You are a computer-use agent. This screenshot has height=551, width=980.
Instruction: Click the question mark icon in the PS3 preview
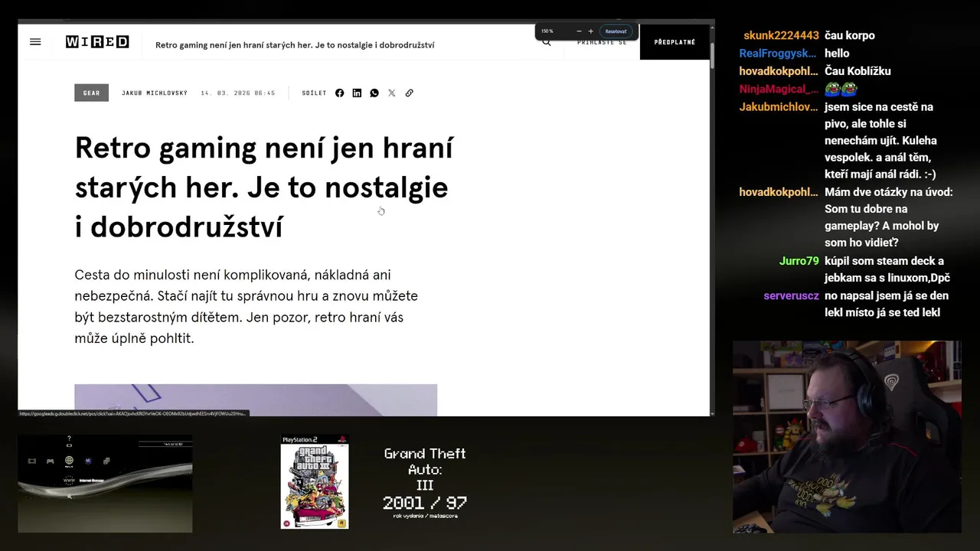tap(69, 439)
